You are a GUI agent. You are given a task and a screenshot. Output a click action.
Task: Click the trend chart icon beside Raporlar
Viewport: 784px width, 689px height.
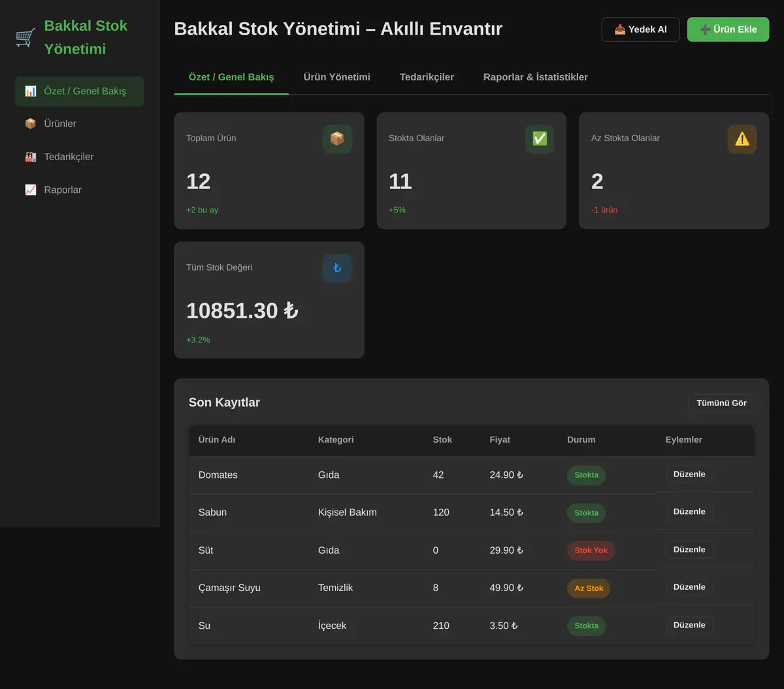(x=31, y=190)
